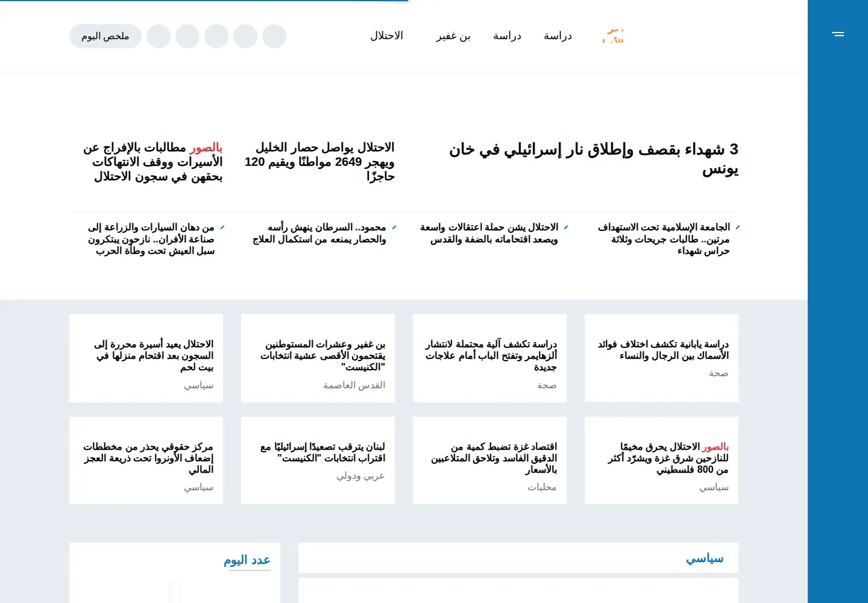Open the عدد اليوم section heading
868x603 pixels.
pos(247,560)
